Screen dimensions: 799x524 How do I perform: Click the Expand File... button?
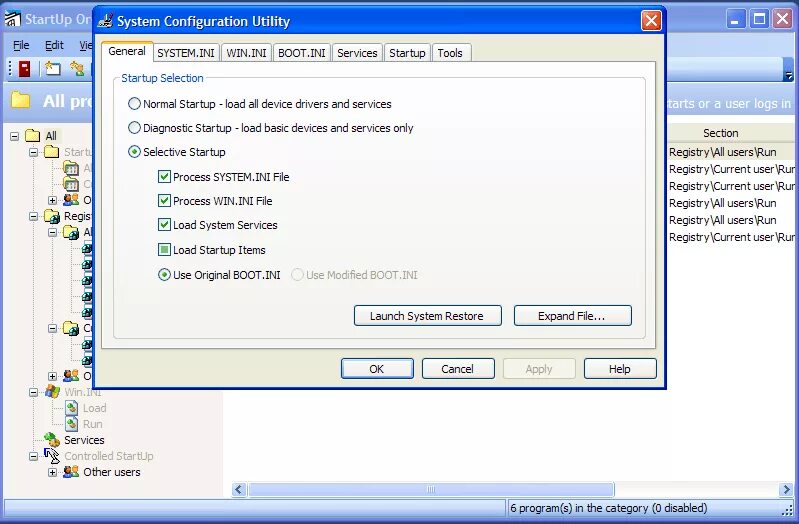coord(572,316)
